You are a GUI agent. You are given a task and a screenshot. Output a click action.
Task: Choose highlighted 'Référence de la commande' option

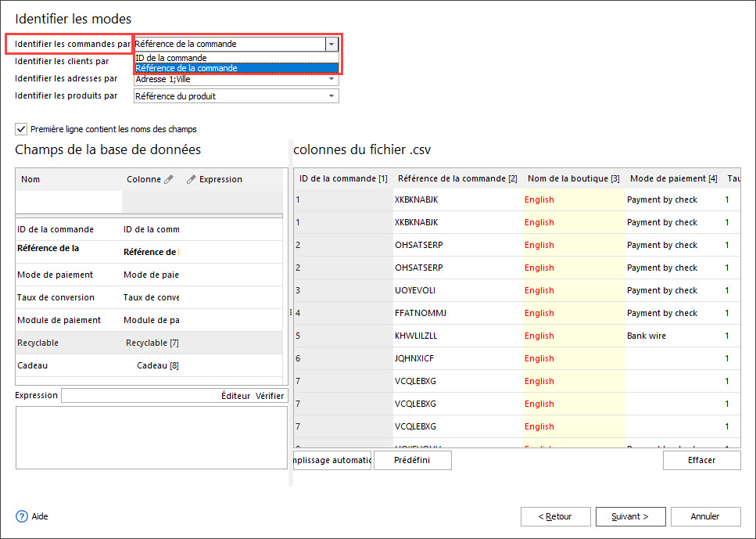pyautogui.click(x=236, y=68)
